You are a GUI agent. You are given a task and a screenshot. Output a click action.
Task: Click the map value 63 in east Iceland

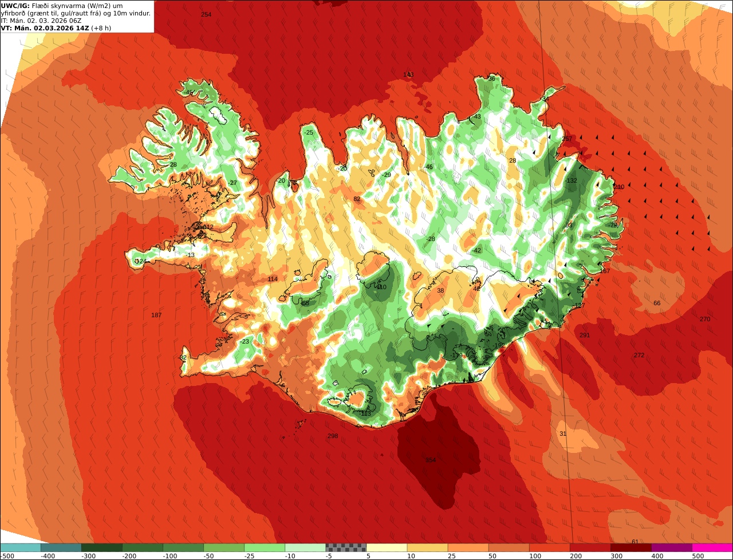pos(569,225)
